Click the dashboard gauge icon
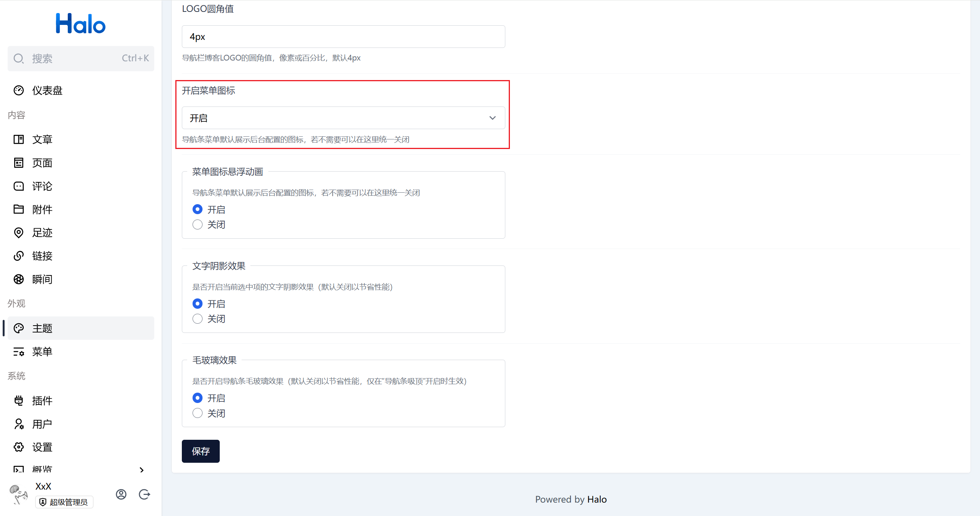 click(19, 90)
